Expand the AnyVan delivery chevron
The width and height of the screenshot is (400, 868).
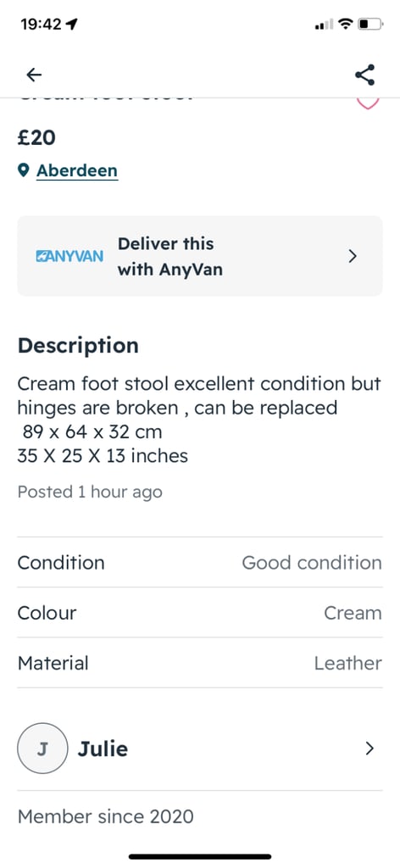click(x=353, y=256)
